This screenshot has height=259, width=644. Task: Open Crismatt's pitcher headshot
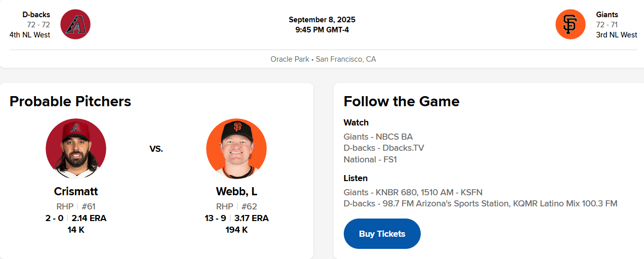[76, 148]
